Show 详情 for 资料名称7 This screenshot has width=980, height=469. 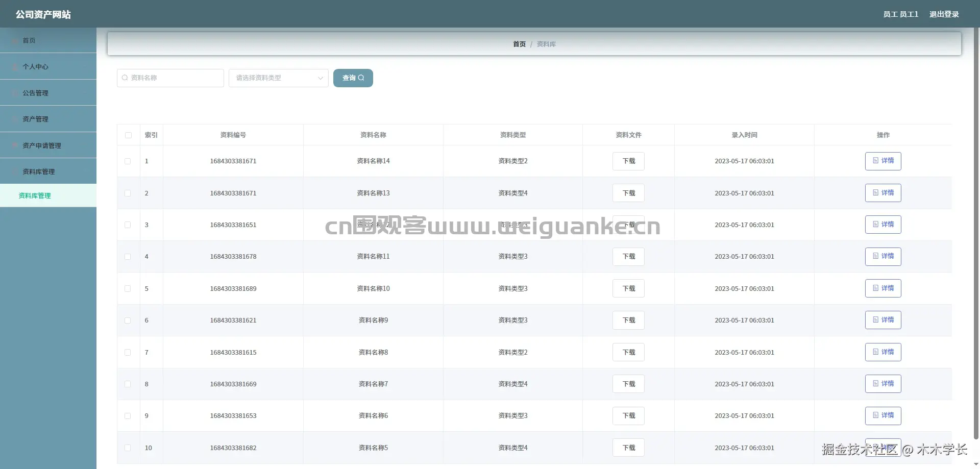pyautogui.click(x=883, y=384)
